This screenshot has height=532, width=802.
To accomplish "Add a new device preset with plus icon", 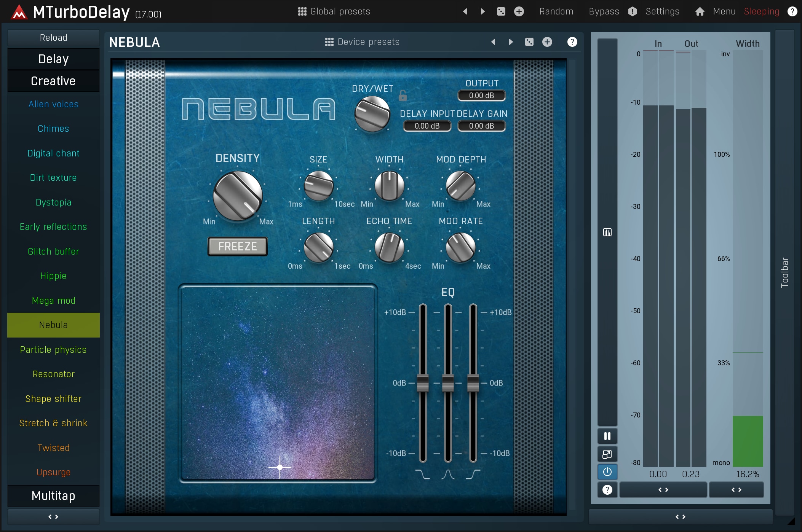I will (547, 42).
